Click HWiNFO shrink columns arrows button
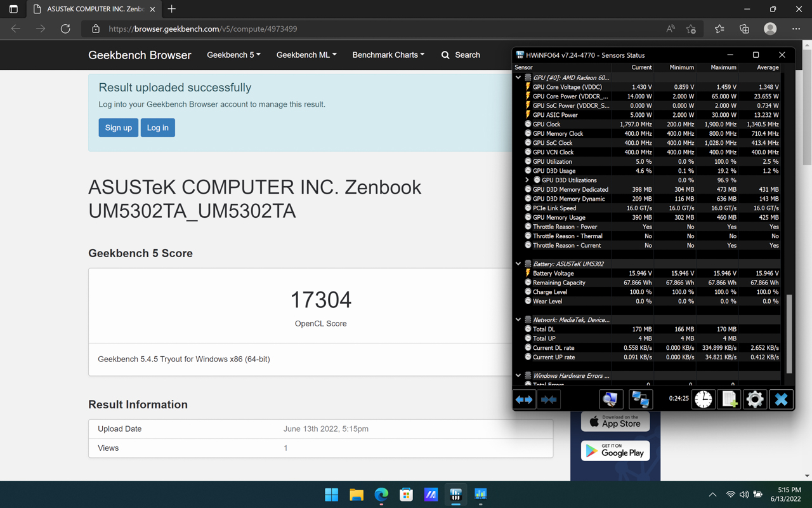812x508 pixels. 549,399
